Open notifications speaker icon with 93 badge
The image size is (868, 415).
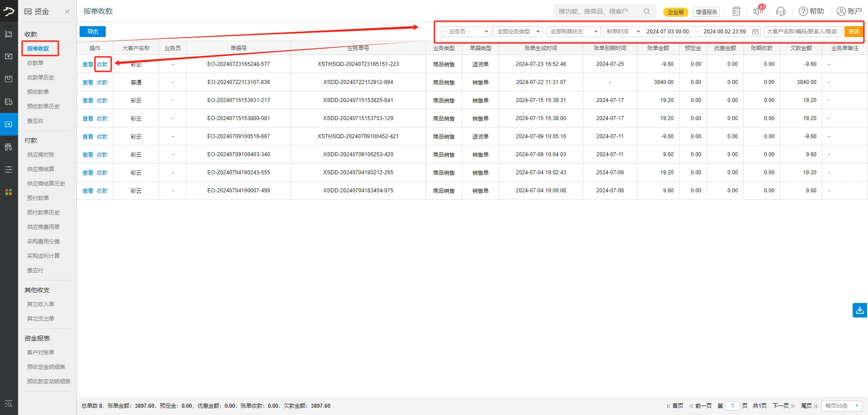758,11
